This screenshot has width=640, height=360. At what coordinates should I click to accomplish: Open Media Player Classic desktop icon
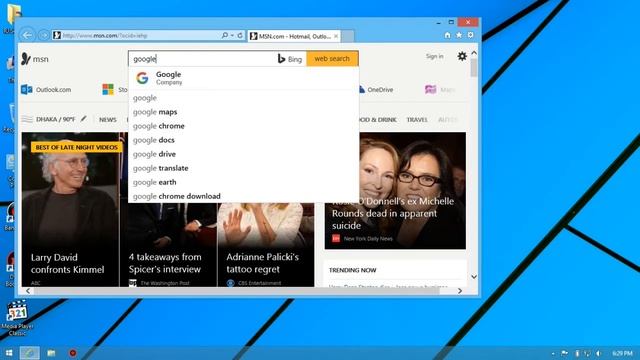tap(17, 318)
